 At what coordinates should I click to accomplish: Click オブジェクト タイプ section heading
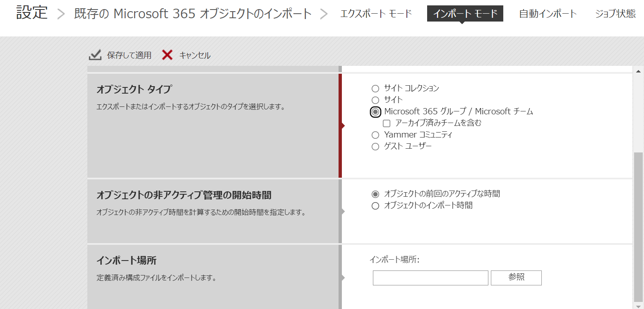[134, 89]
